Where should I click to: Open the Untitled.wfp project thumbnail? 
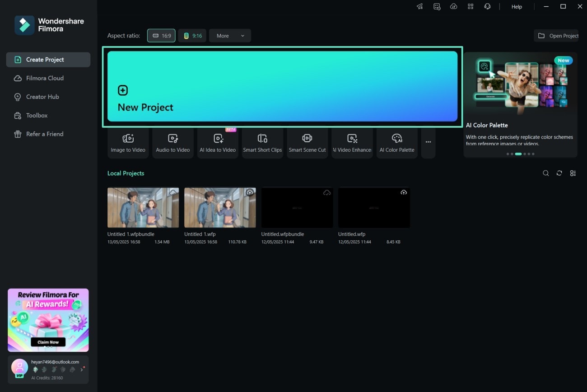[x=374, y=207]
